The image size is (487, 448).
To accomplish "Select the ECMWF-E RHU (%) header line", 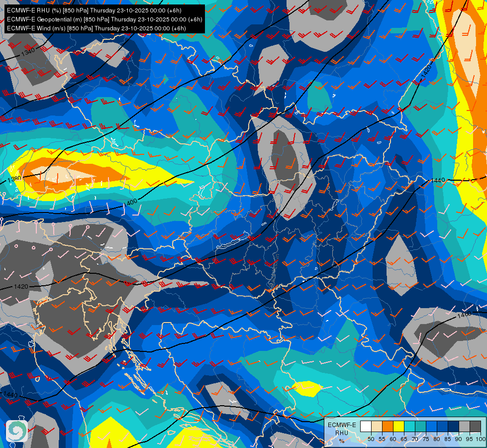I will [x=94, y=10].
